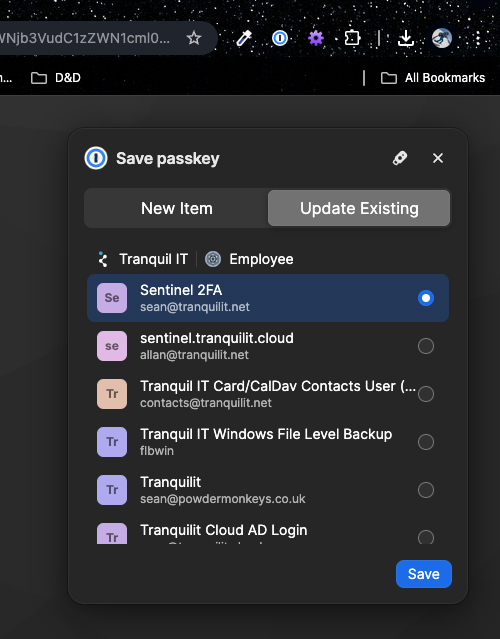Select radio for Card/CalDav Contacts User
The width and height of the screenshot is (500, 639).
click(x=426, y=394)
